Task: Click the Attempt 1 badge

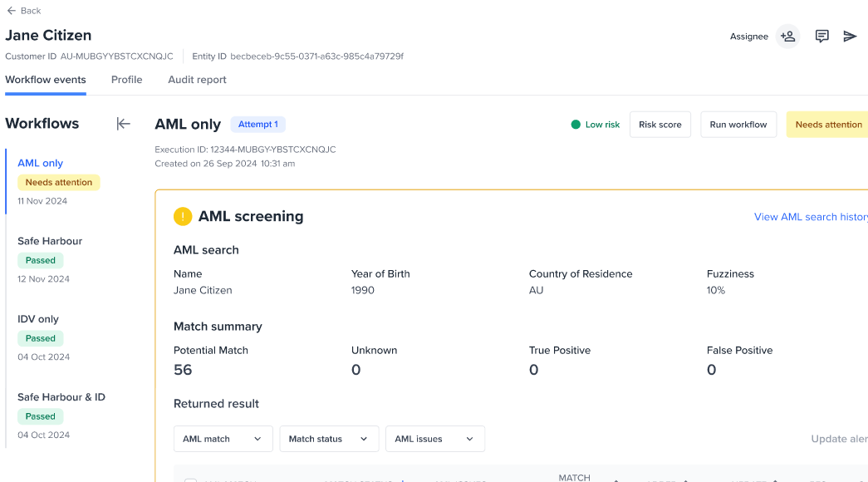Action: click(x=257, y=125)
